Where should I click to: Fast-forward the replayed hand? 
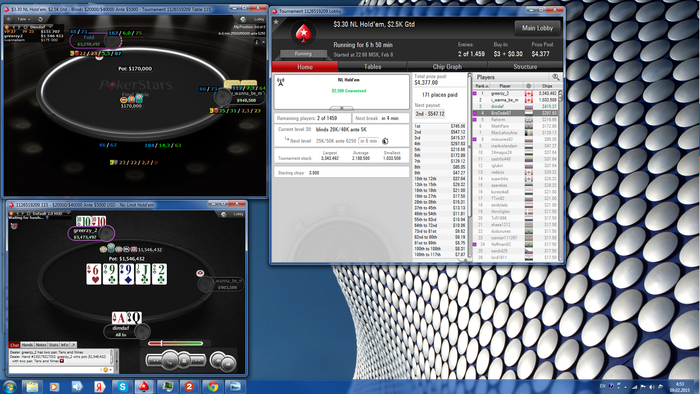(x=197, y=360)
